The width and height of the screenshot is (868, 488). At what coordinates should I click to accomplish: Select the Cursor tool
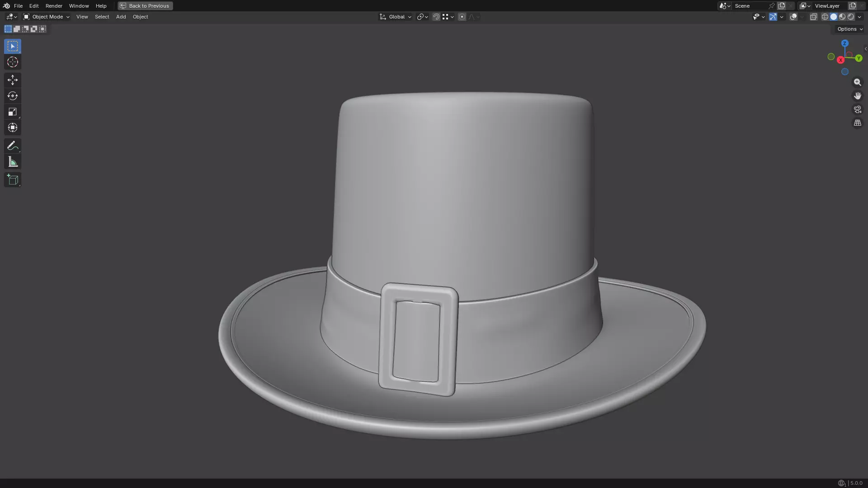click(x=13, y=62)
